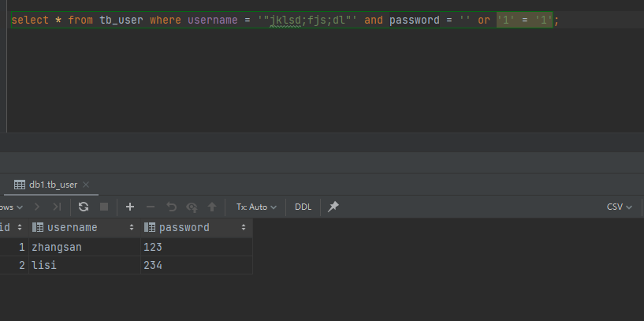644x321 pixels.
Task: Click the highlighted '1' = '1' condition
Action: point(524,20)
